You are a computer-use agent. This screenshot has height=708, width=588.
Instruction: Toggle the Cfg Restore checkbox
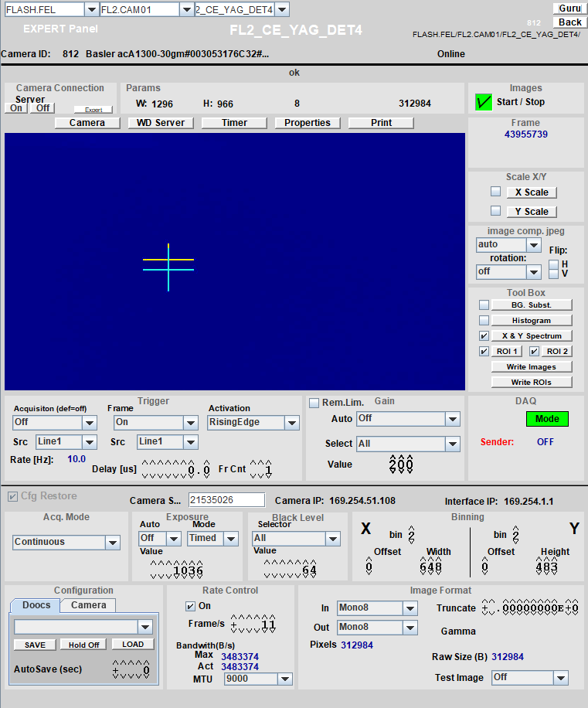click(12, 496)
